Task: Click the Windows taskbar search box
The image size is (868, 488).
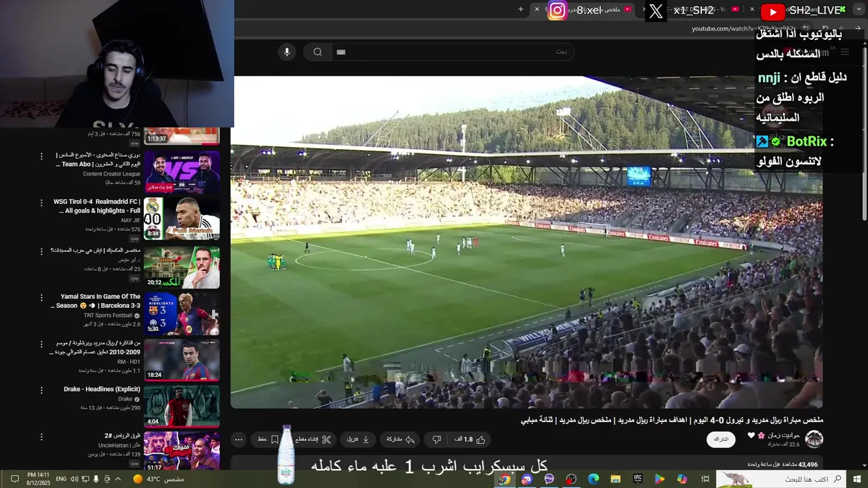Action: click(x=781, y=479)
